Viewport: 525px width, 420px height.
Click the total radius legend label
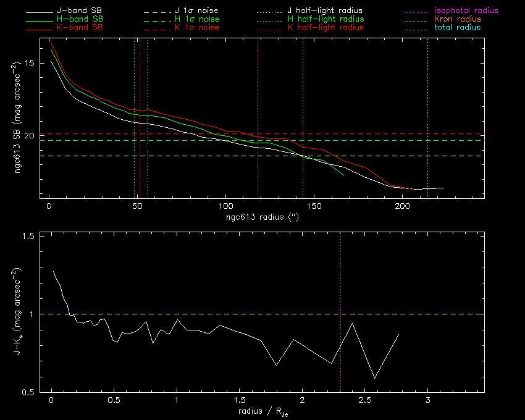(457, 28)
